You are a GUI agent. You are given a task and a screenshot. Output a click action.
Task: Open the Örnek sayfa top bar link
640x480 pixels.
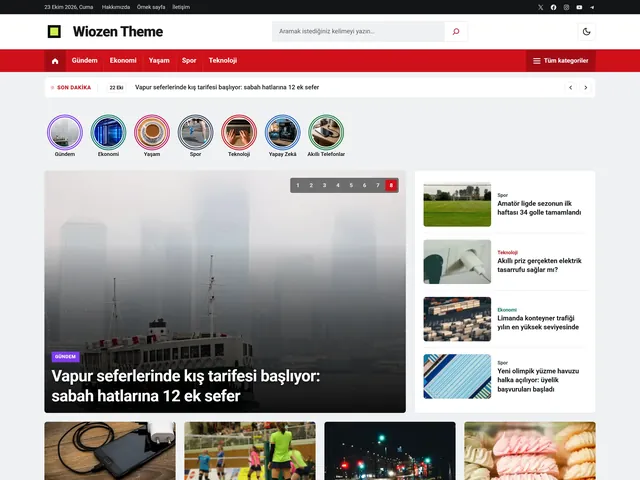[x=151, y=7]
